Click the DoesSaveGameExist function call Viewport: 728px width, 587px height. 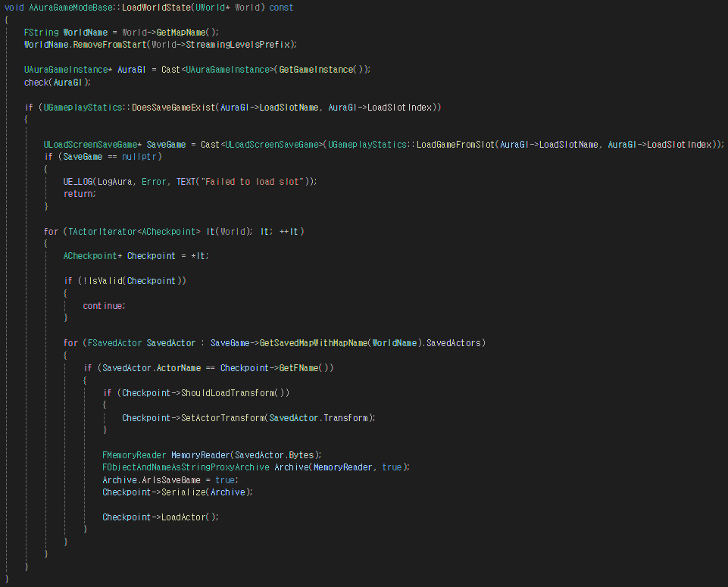click(173, 108)
